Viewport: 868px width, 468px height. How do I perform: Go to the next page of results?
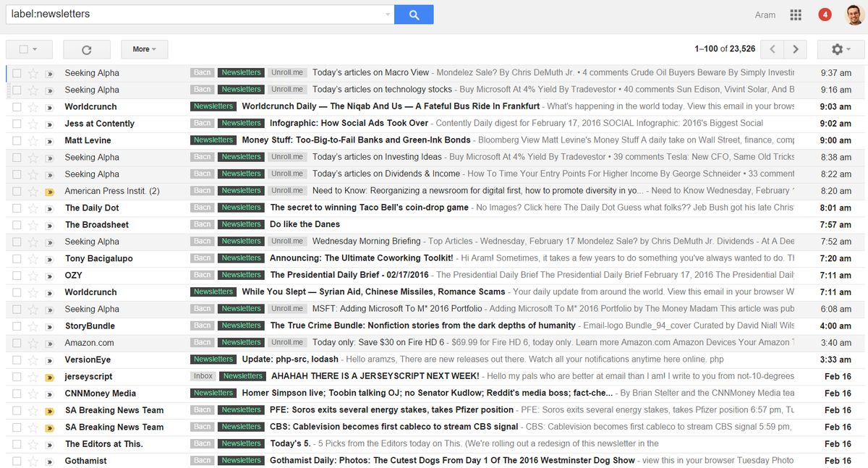[796, 49]
